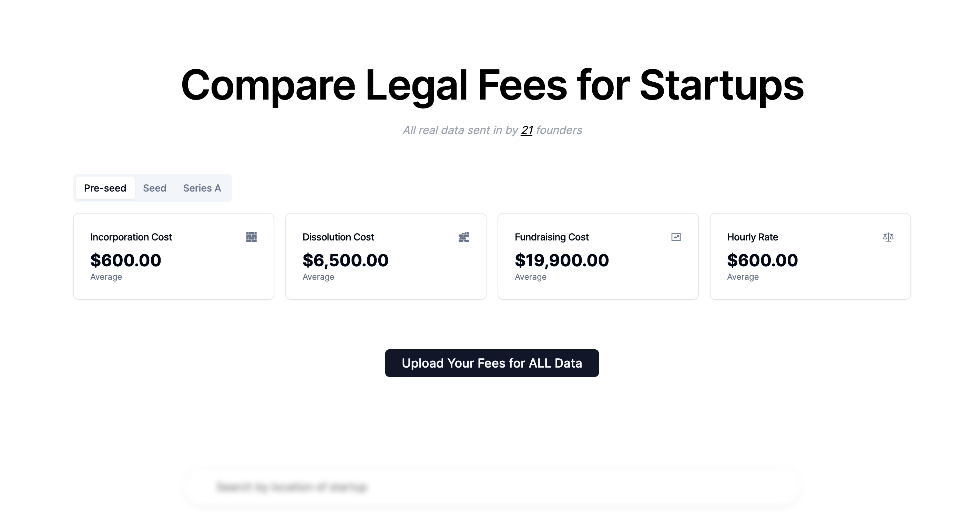The width and height of the screenshot is (980, 514).
Task: Switch to the Seed tab
Action: point(154,188)
